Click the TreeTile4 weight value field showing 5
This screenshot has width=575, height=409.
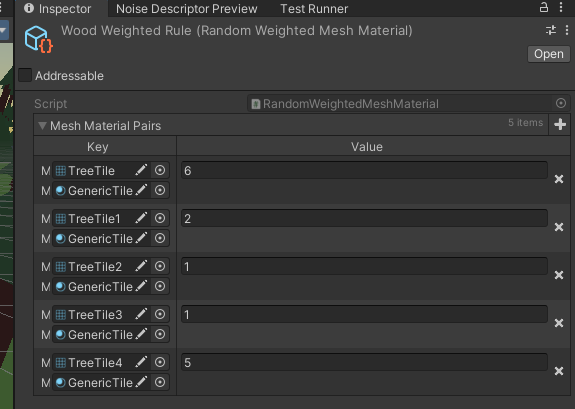[x=364, y=362]
